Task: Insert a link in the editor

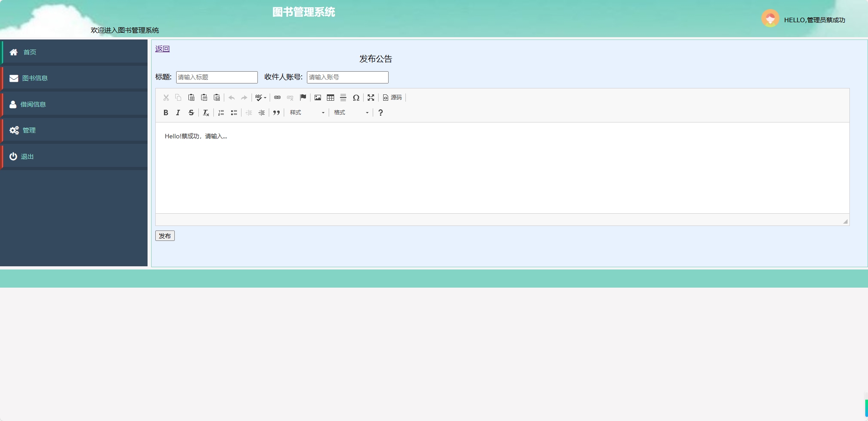Action: (x=277, y=98)
